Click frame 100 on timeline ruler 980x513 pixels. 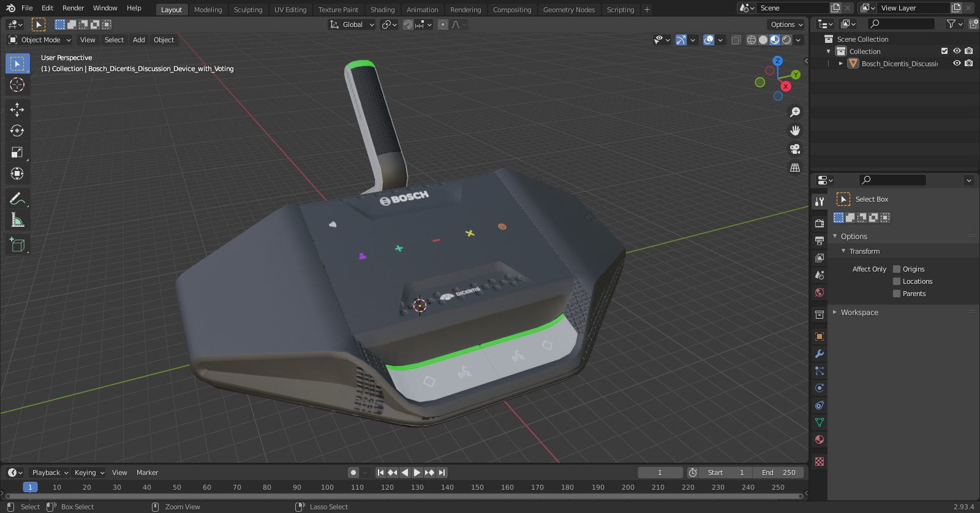[327, 487]
